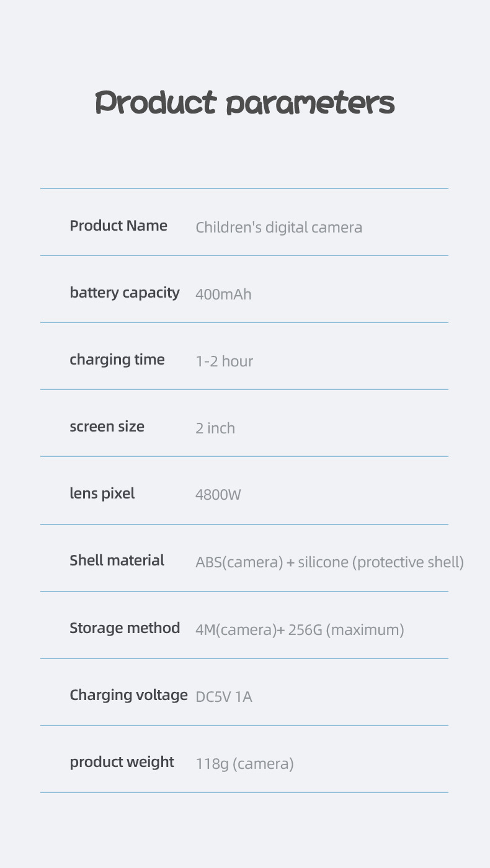Select the 4800W value

[x=218, y=495]
